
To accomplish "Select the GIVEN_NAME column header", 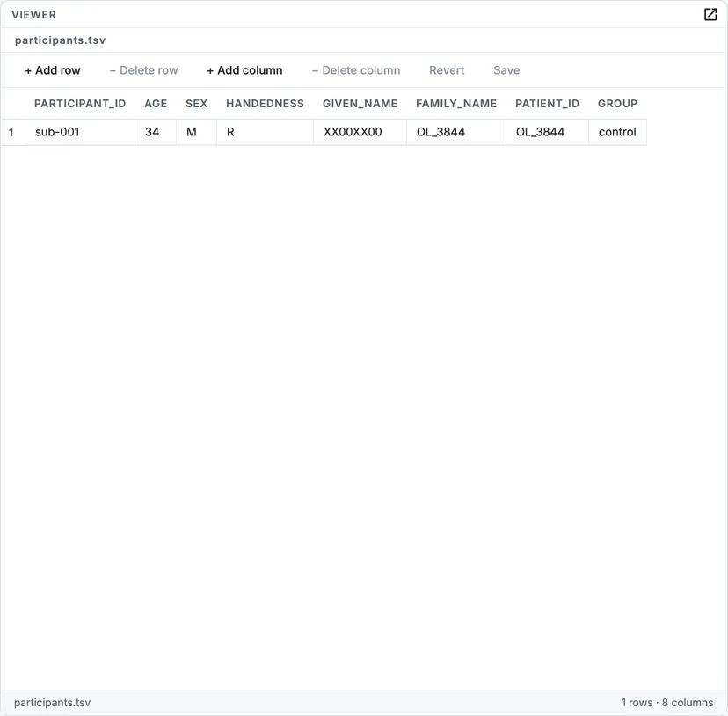I will point(360,104).
